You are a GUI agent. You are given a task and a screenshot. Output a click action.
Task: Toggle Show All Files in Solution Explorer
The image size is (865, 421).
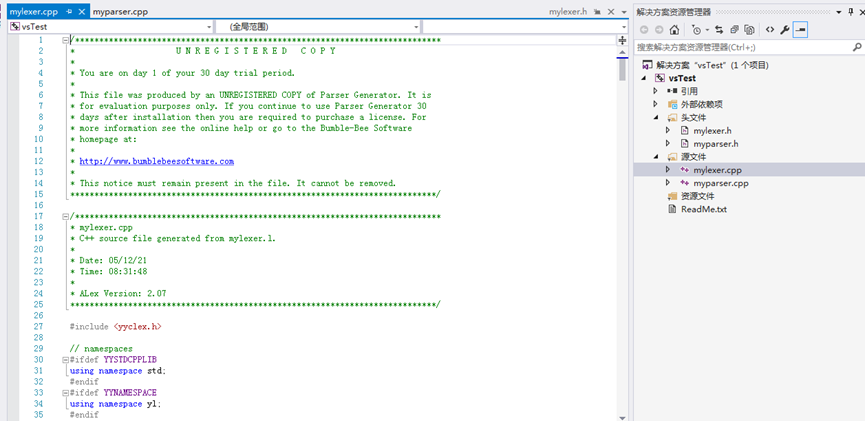[749, 30]
